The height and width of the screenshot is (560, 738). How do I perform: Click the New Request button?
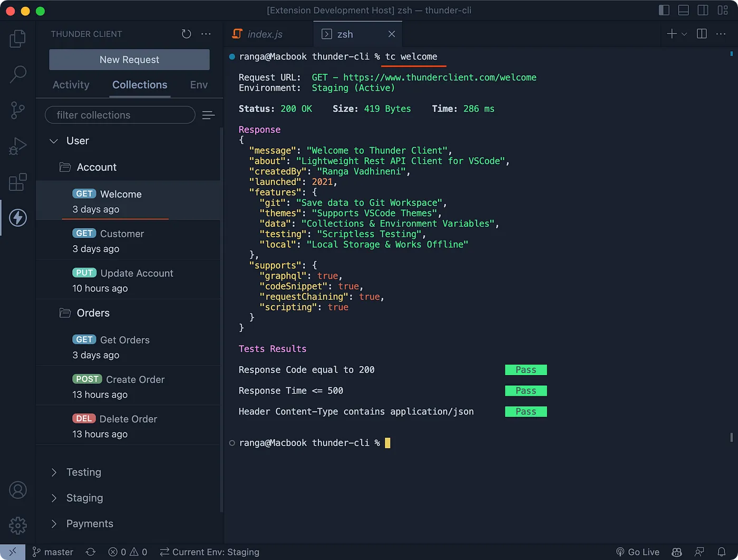[x=129, y=60]
